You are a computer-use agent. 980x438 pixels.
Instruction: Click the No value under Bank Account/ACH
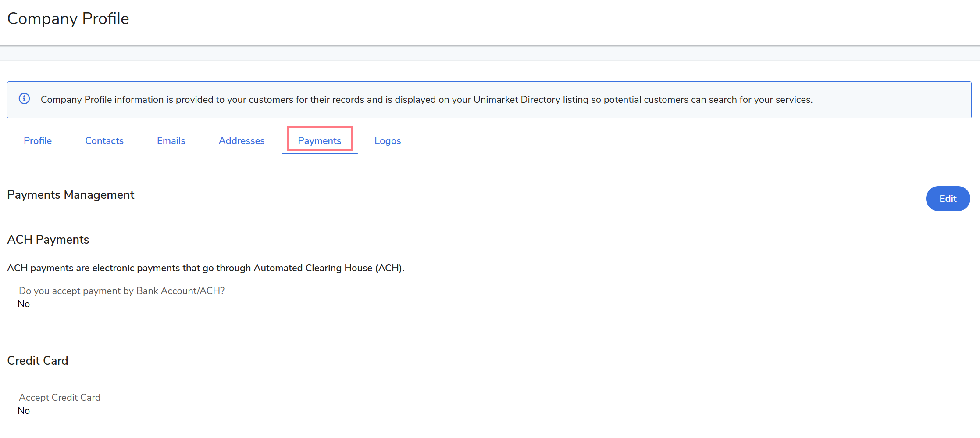(x=24, y=304)
